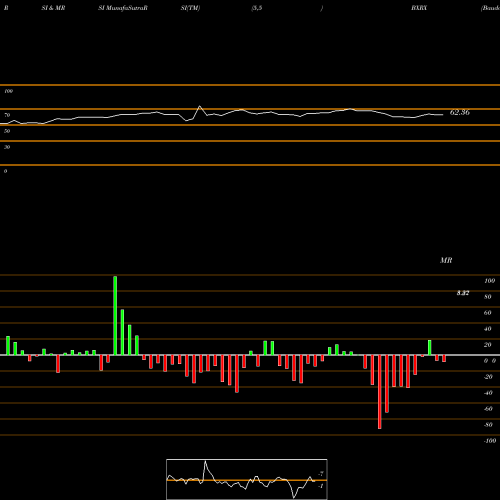Click the MR indicator title label
The height and width of the screenshot is (500, 500).
[446, 260]
